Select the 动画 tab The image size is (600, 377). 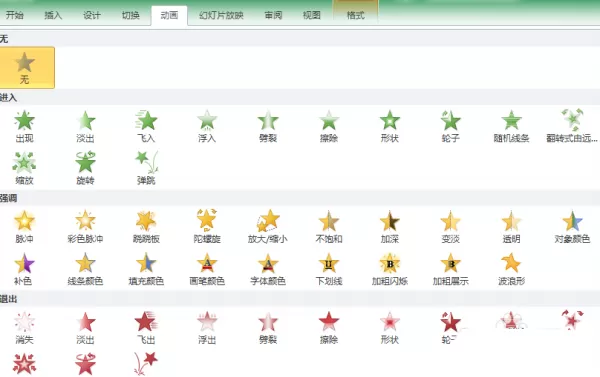tap(169, 15)
